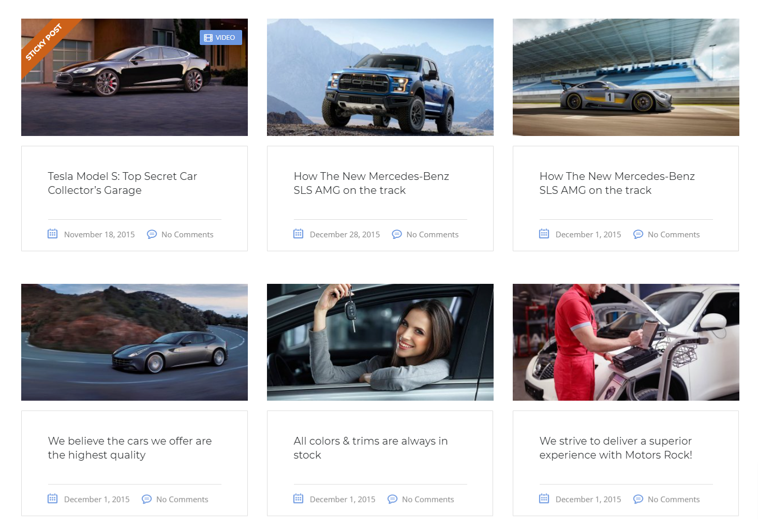
Task: Click December 1, 2015 on All colors & trims post
Action: coord(343,499)
